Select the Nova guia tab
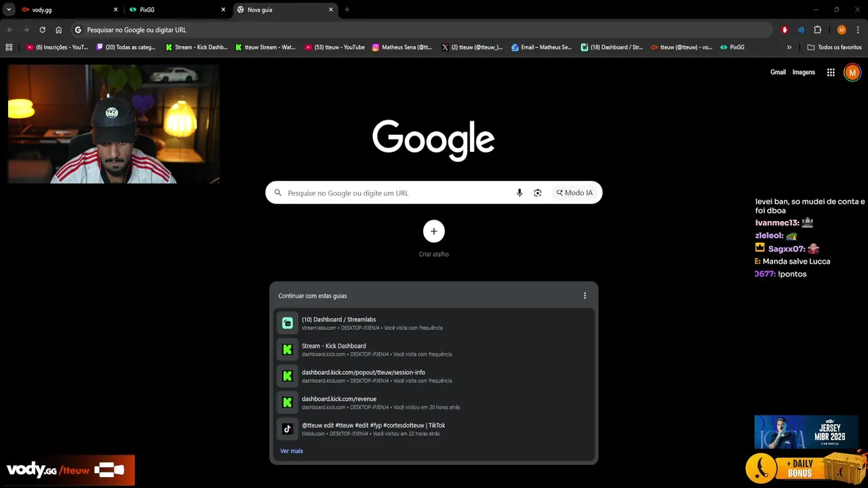Screen dimensions: 868x488 coord(285,9)
